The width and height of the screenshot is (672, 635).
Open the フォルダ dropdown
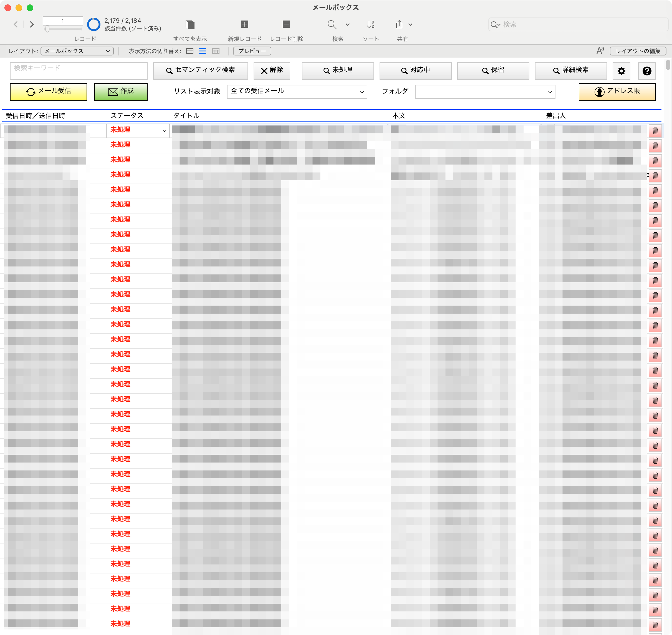[x=485, y=92]
